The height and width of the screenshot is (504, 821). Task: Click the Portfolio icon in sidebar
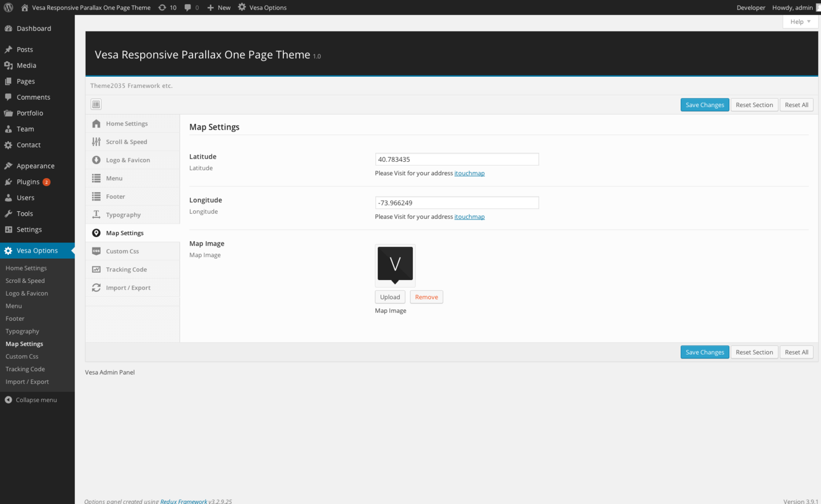click(x=8, y=113)
